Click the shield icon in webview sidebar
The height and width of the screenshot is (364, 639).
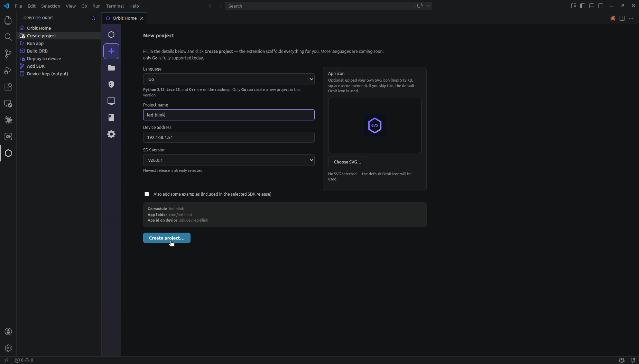(111, 84)
